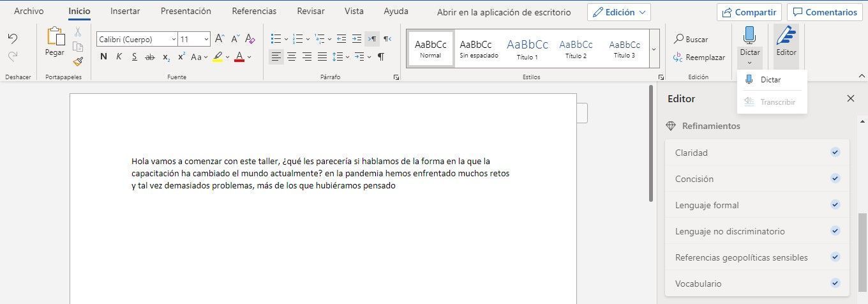
Task: Open the font color dropdown arrow
Action: pyautogui.click(x=249, y=57)
